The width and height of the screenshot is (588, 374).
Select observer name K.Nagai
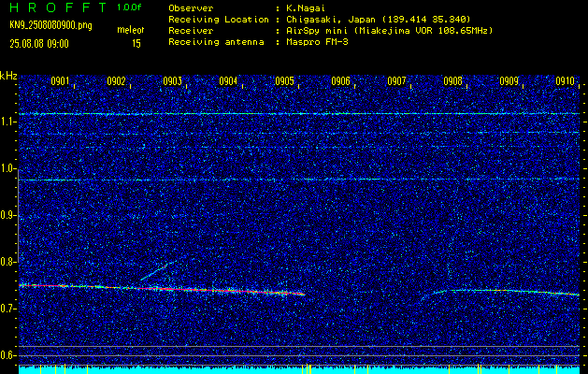(306, 7)
